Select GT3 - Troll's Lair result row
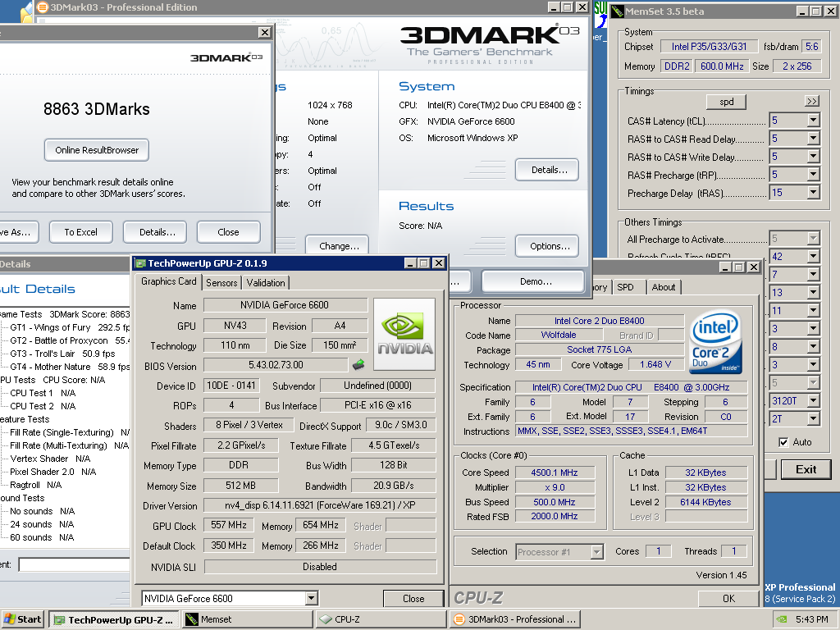The width and height of the screenshot is (840, 630). (62, 354)
